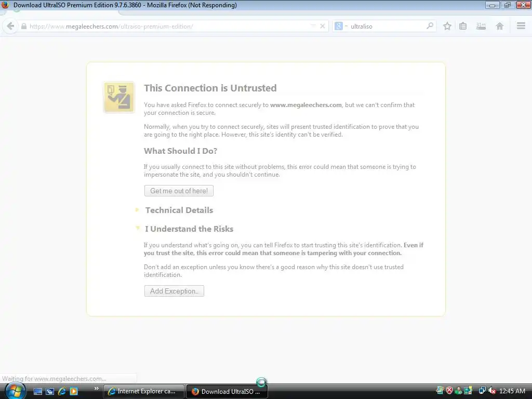This screenshot has height=399, width=532.
Task: Click the untrusted connection officer icon
Action: [119, 97]
